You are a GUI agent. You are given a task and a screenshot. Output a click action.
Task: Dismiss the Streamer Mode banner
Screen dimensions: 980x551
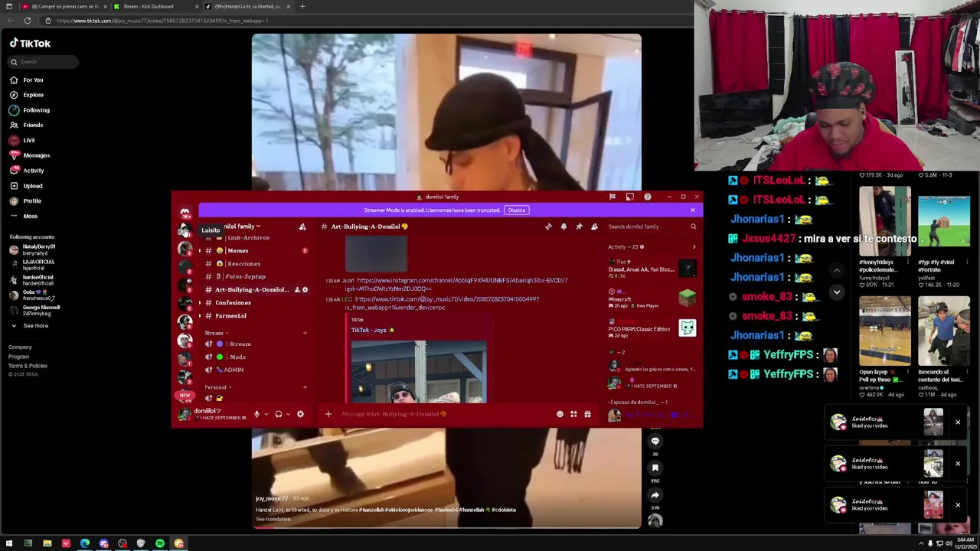click(693, 210)
